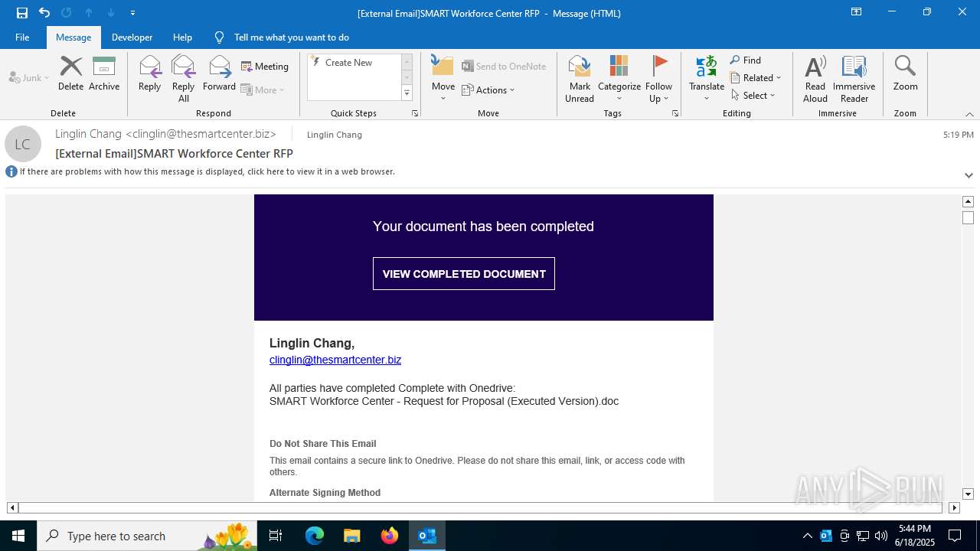Collapse the ribbon with the chevron
Viewport: 980px width, 551px height.
pyautogui.click(x=969, y=114)
